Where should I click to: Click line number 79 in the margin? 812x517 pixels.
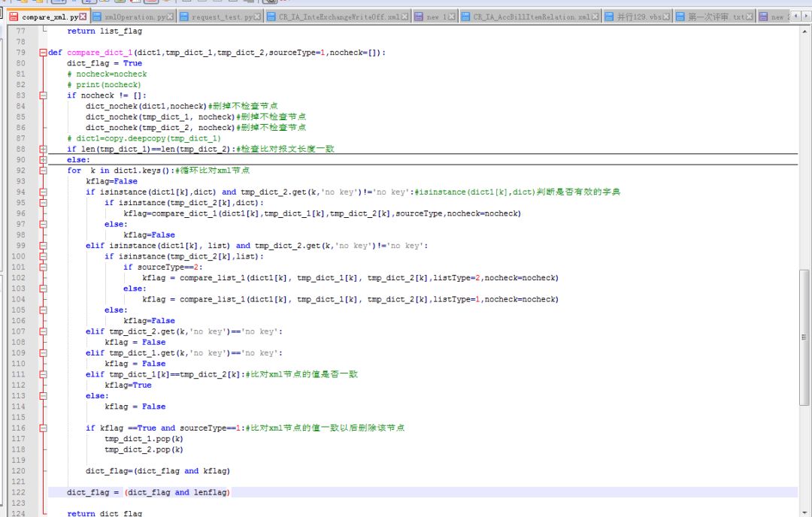(21, 53)
